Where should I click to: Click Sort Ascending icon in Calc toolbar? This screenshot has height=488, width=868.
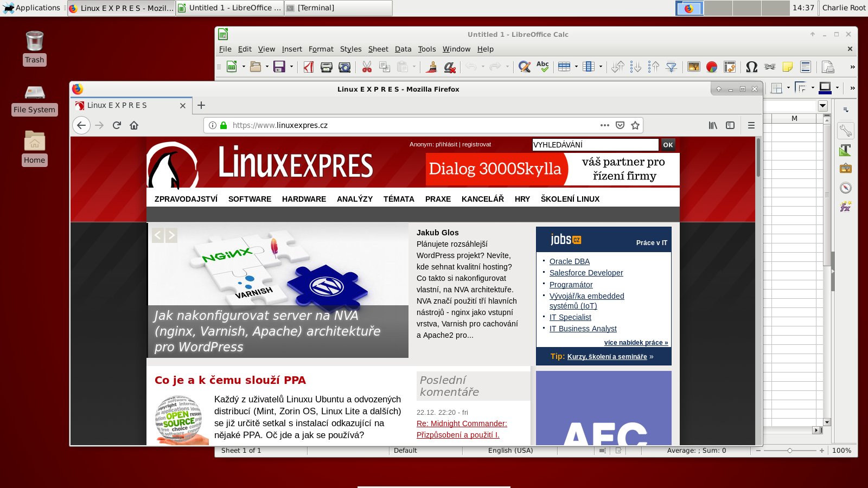pos(636,67)
